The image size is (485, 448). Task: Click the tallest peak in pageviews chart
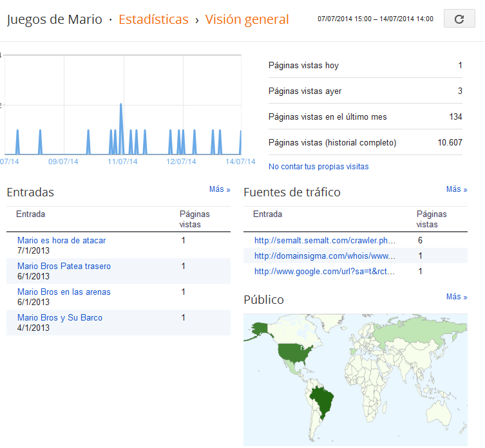pos(121,105)
